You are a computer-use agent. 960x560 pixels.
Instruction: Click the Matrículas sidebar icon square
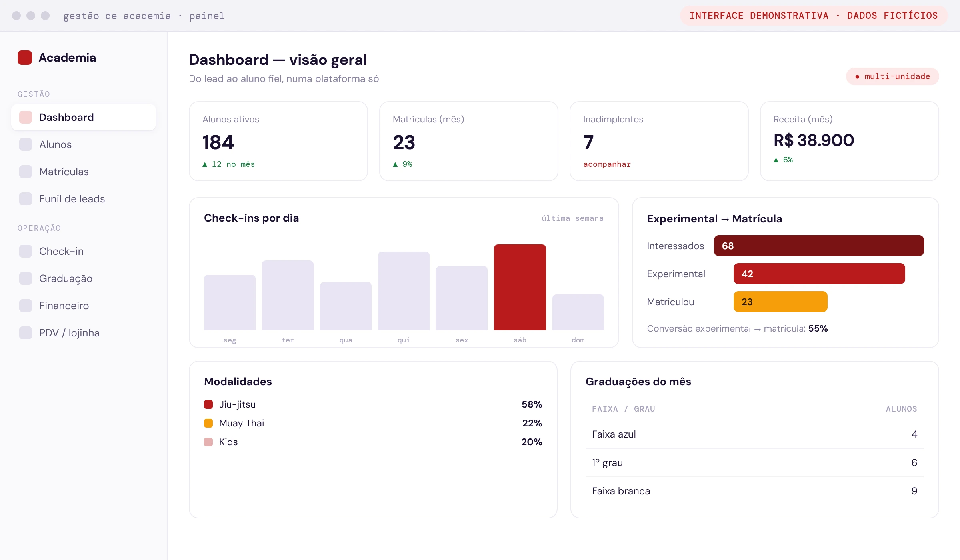(x=26, y=172)
